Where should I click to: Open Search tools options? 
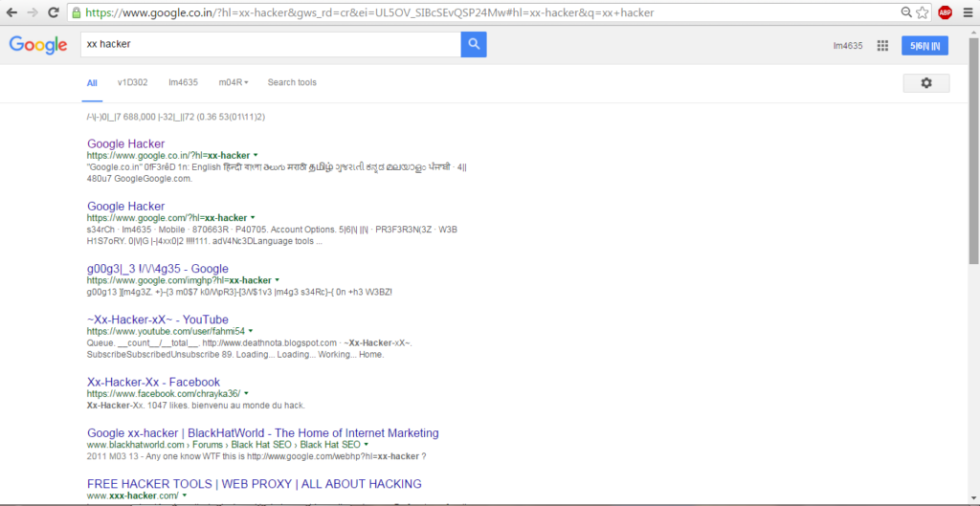pos(292,82)
